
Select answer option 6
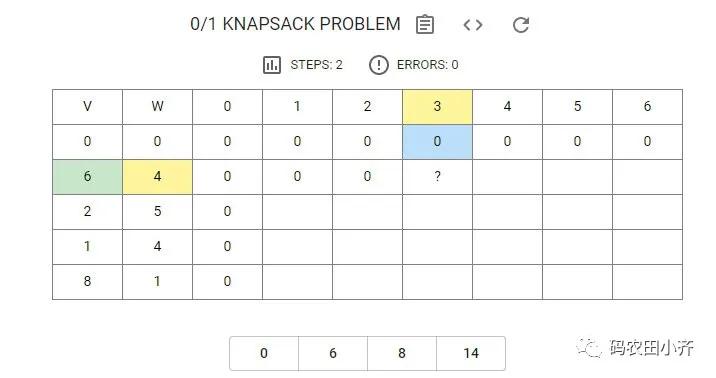(x=333, y=353)
